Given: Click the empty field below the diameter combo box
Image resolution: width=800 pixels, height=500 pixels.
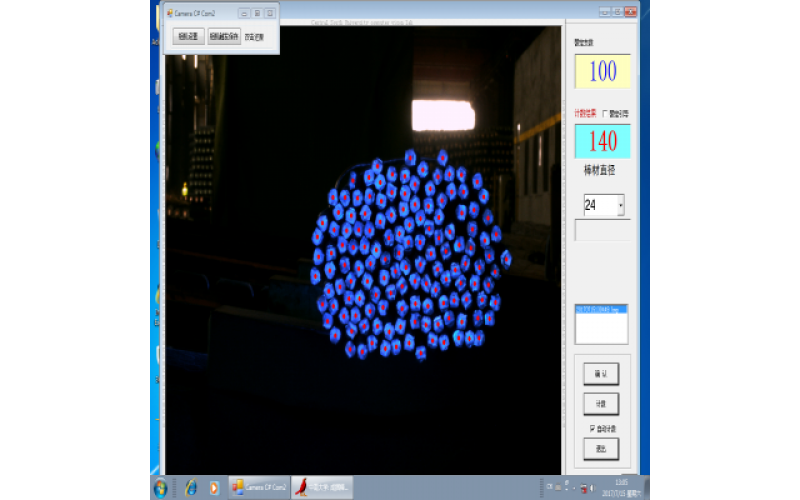Looking at the screenshot, I should [x=603, y=230].
